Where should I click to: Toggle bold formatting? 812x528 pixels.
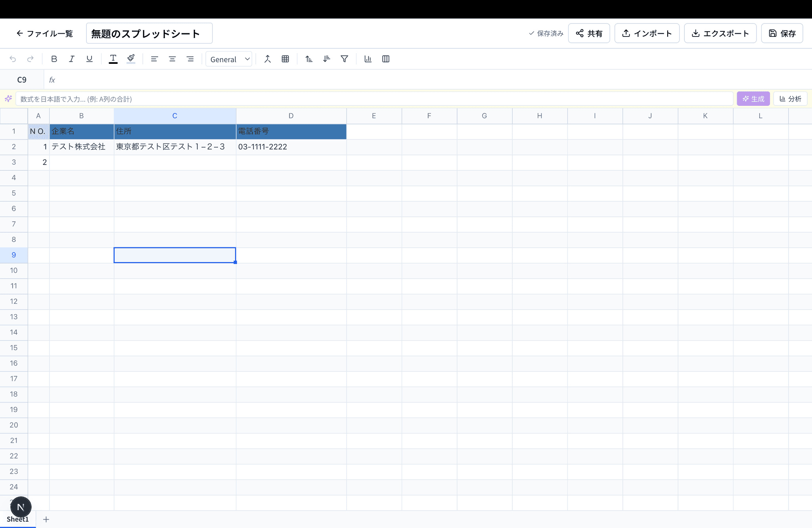[54, 59]
